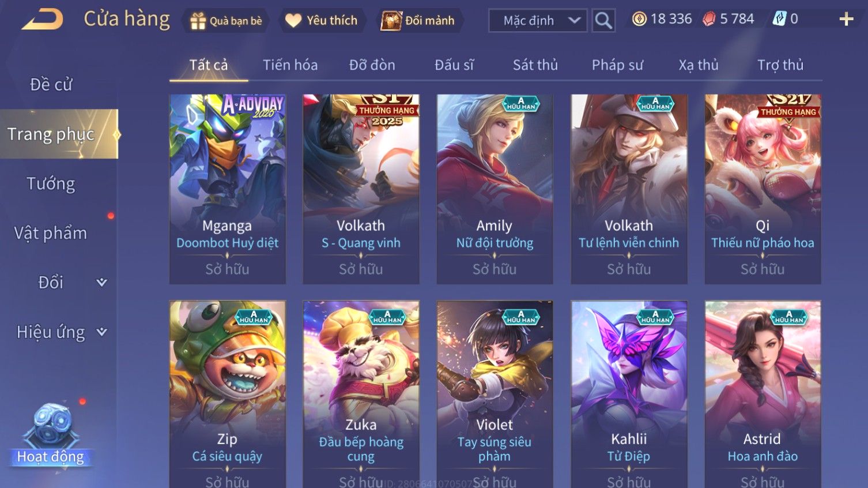This screenshot has width=868, height=488.
Task: Open the Qi Thiếu nữ pháo hoa skin card
Action: pyautogui.click(x=763, y=189)
